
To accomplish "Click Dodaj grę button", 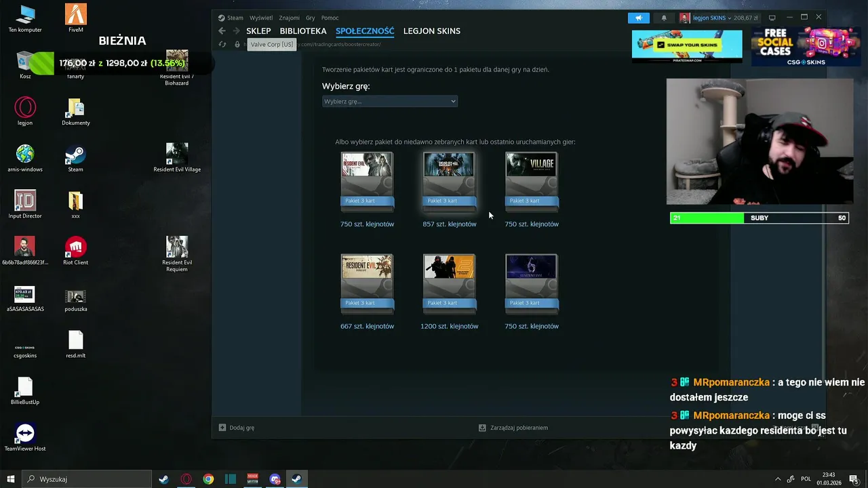I will 237,428.
